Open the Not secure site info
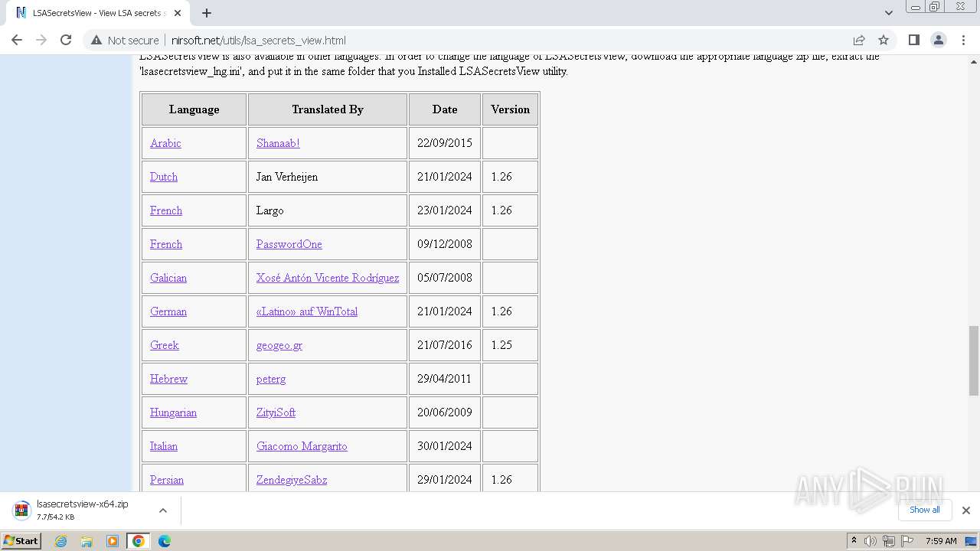The width and height of the screenshot is (980, 551). pyautogui.click(x=125, y=41)
